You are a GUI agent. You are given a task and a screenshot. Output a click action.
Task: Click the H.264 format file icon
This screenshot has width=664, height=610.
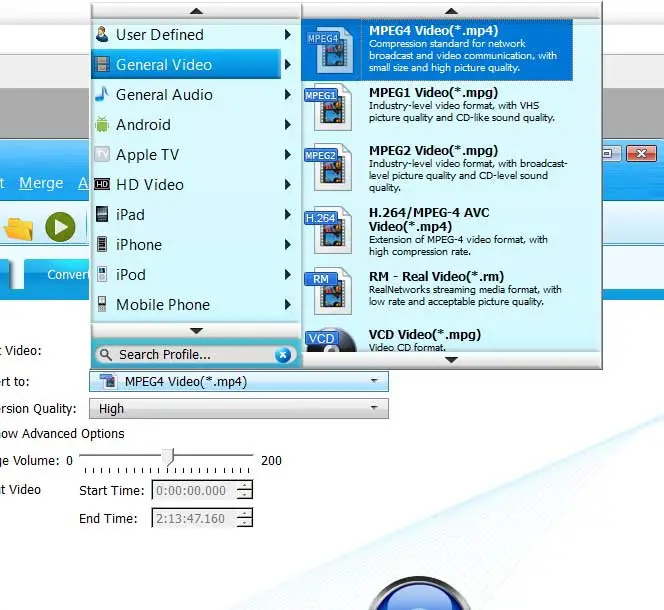[x=329, y=230]
